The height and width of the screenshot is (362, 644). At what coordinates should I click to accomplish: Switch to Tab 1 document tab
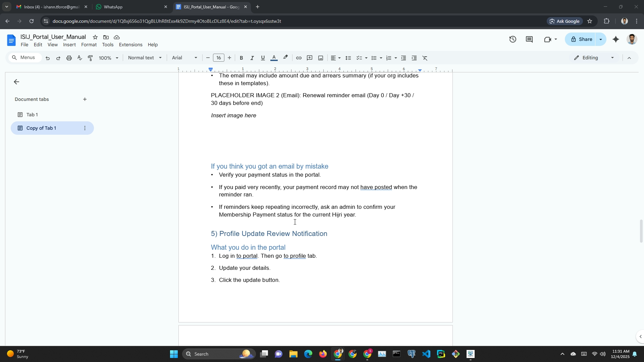tap(32, 115)
